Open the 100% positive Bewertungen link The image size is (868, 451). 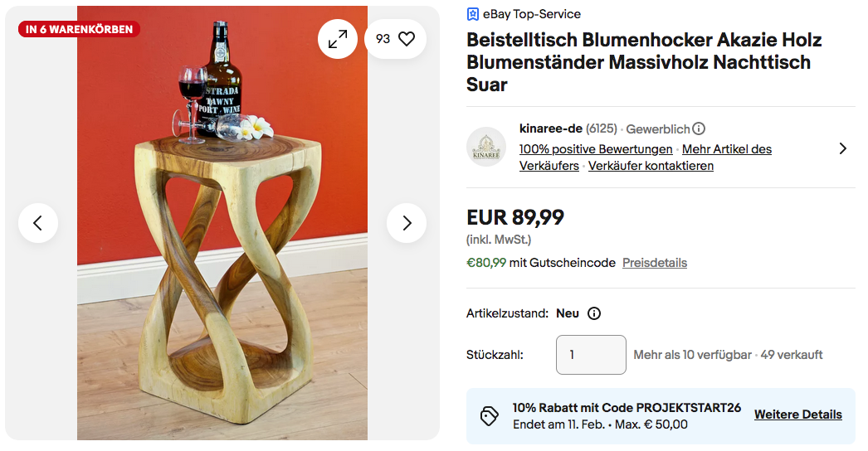coord(596,149)
